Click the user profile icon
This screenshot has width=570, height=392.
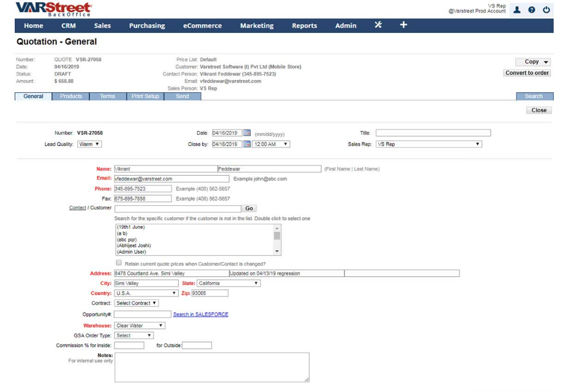(516, 10)
